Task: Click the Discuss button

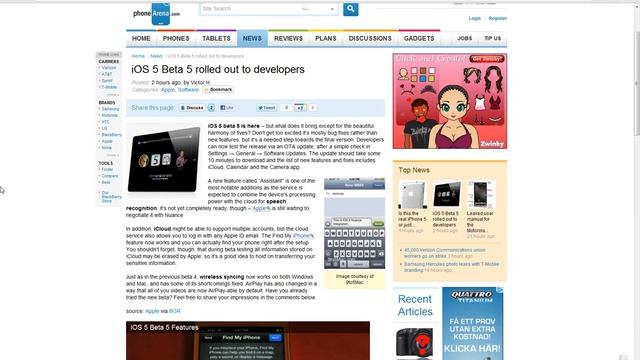Action: coord(192,108)
